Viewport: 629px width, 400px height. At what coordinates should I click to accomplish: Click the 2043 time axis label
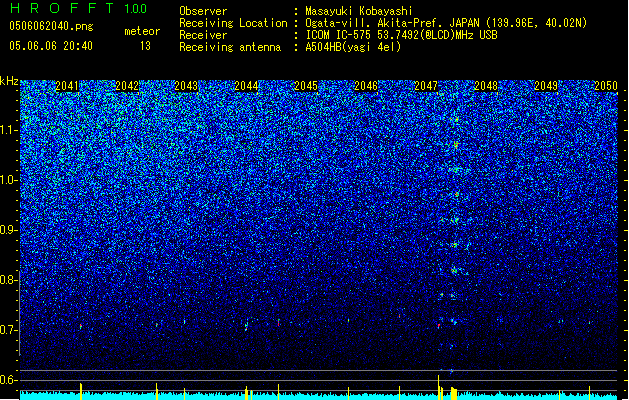(186, 86)
